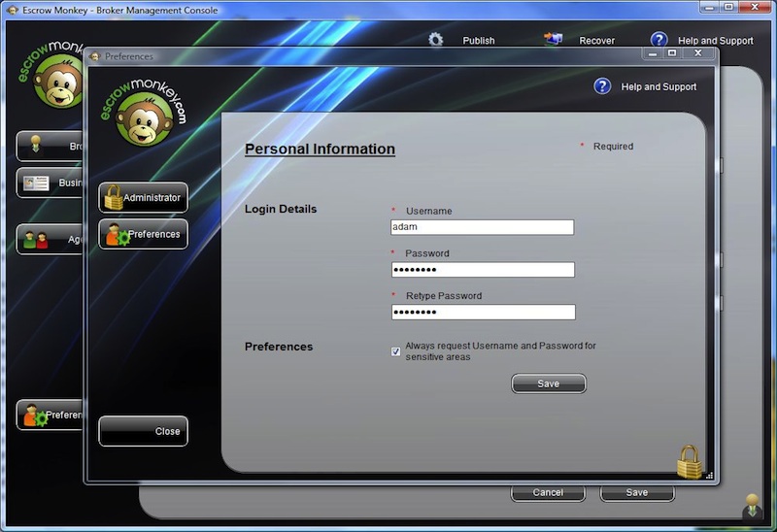Click Cancel button in background window
The height and width of the screenshot is (532, 777).
coord(548,492)
